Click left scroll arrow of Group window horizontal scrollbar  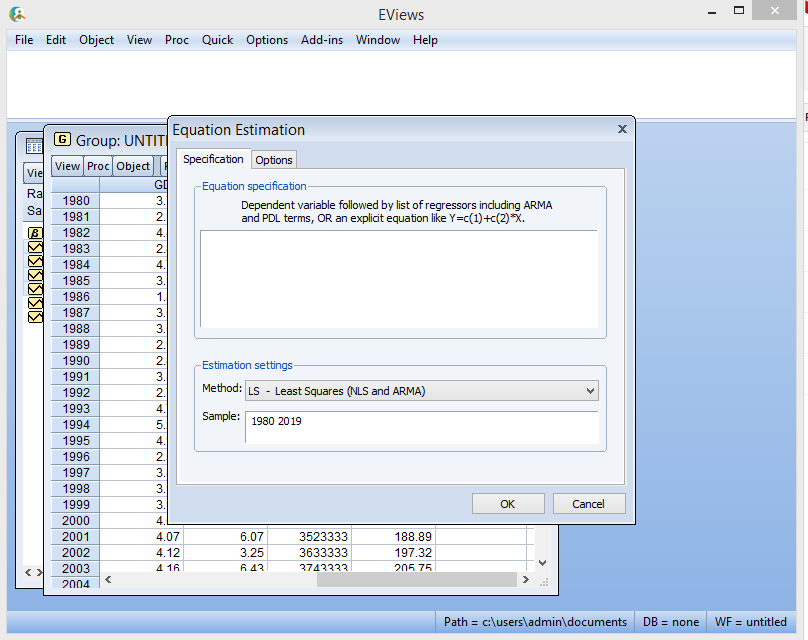[x=108, y=580]
